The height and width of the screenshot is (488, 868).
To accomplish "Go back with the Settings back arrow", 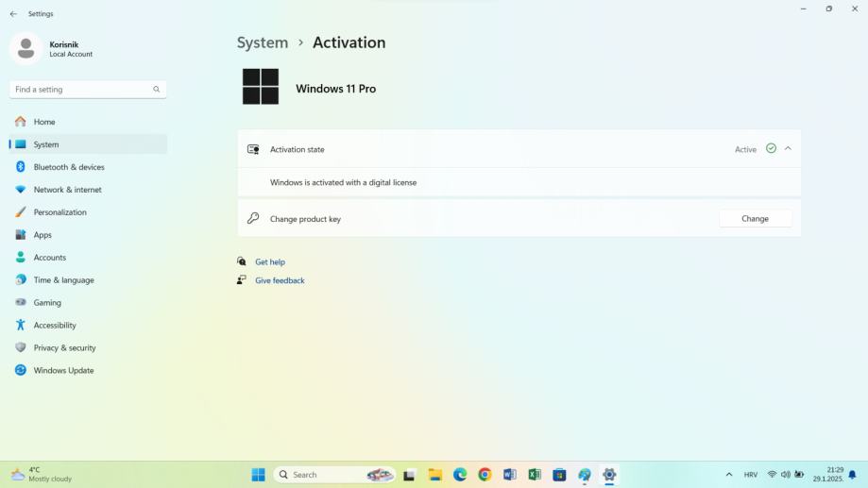I will click(13, 14).
